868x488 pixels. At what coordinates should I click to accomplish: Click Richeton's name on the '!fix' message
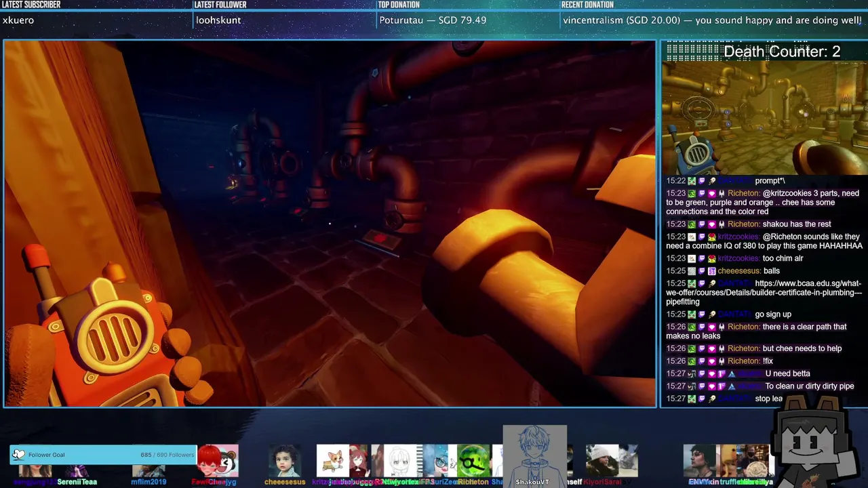[x=743, y=361]
